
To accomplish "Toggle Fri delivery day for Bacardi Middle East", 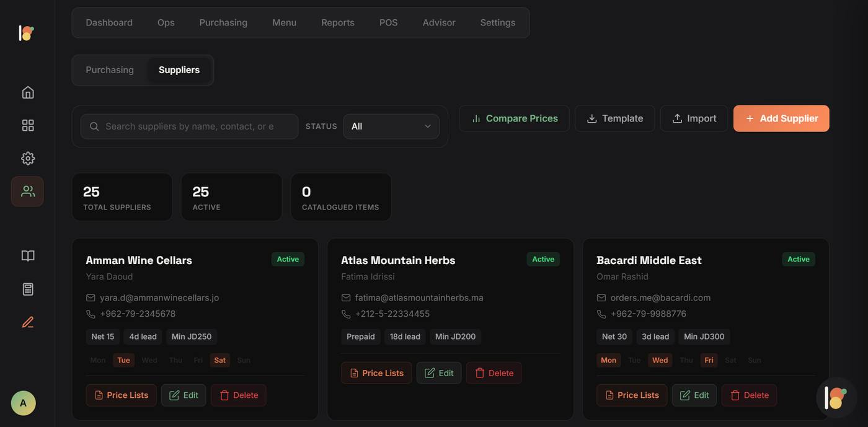I will (x=709, y=360).
